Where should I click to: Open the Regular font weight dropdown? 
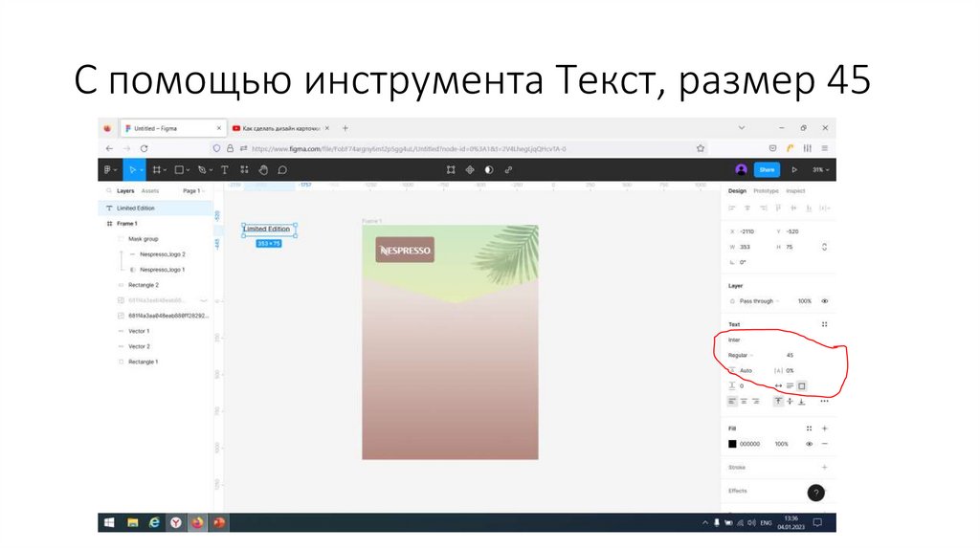coord(741,355)
